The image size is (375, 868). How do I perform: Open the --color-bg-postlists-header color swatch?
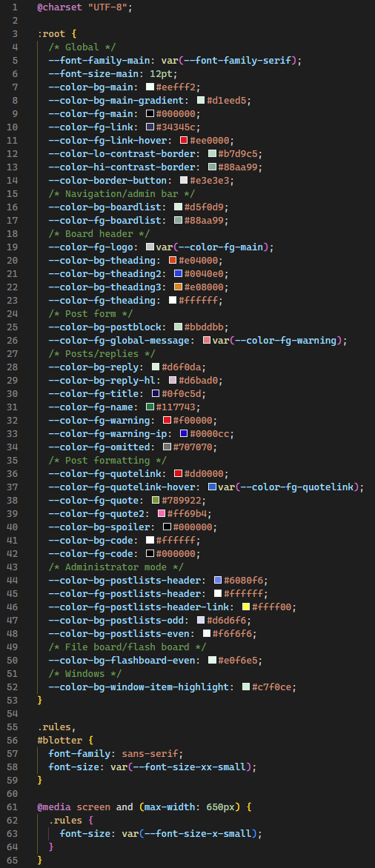tap(218, 580)
